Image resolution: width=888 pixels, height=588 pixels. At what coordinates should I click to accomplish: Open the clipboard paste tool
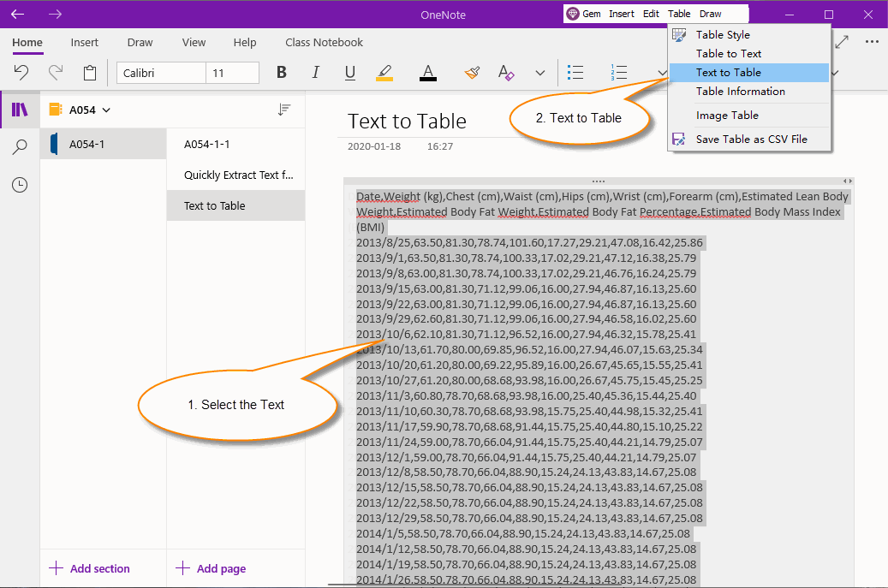89,73
